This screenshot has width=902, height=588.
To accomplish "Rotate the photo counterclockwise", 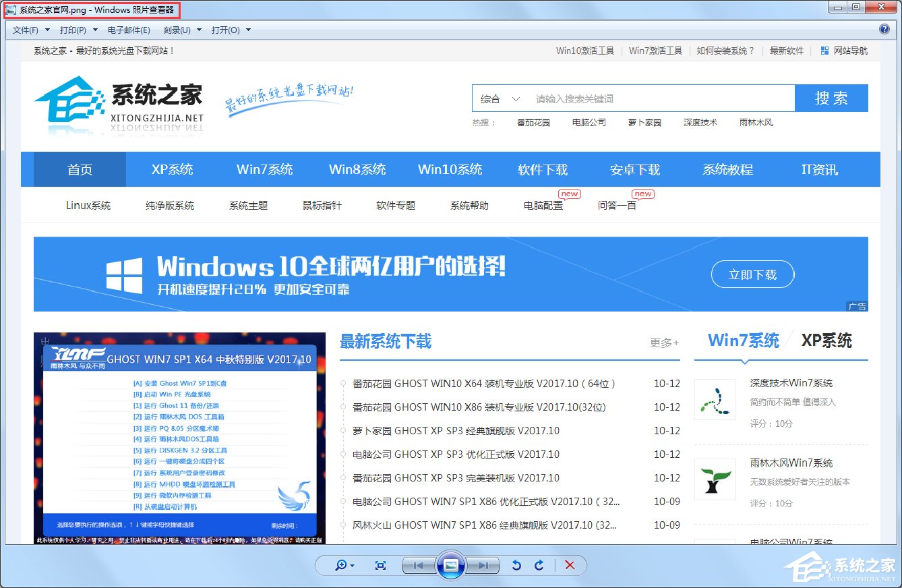I will pos(516,566).
